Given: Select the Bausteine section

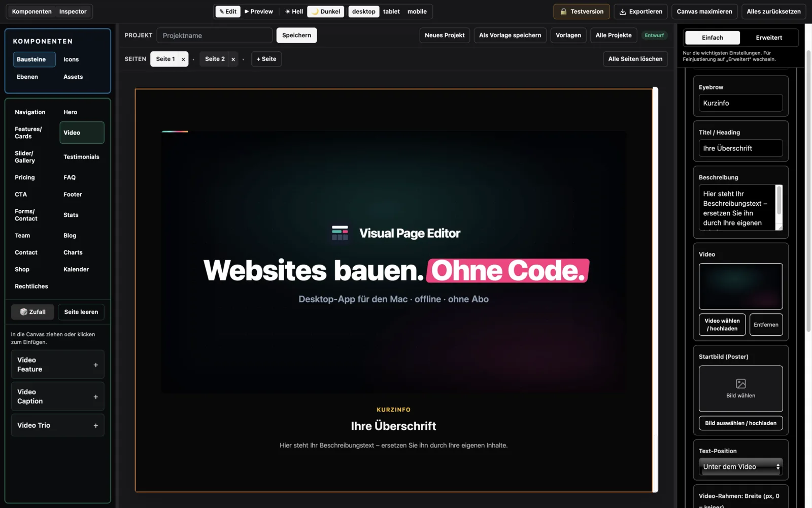Looking at the screenshot, I should point(34,59).
